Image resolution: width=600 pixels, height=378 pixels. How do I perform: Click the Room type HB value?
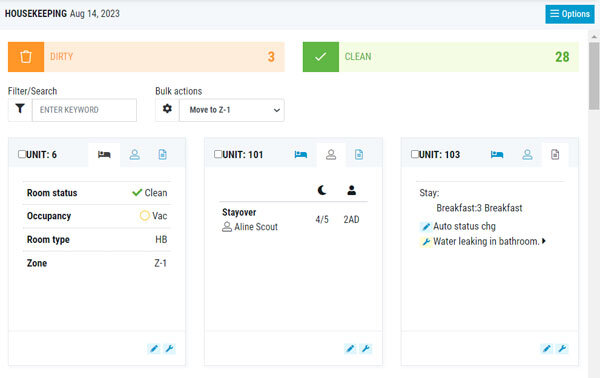(x=161, y=240)
